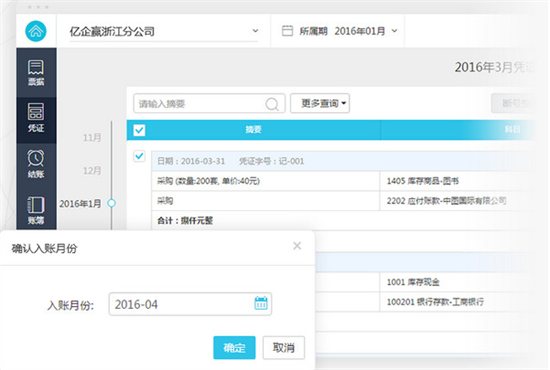The height and width of the screenshot is (370, 550).
Task: Click the home logo icon
Action: coord(36,31)
